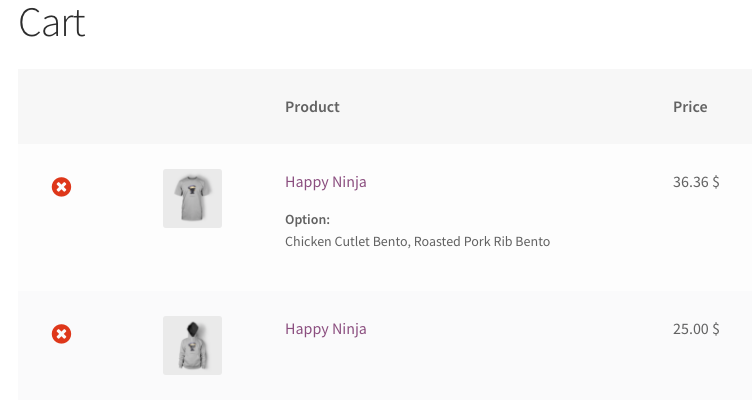Viewport: 752px width, 408px height.
Task: Click the Roasted Pork Rib Bento text
Action: pos(482,242)
